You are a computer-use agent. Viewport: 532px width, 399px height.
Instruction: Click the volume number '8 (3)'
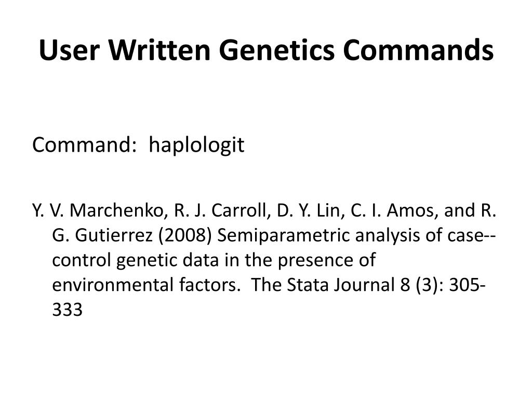[422, 285]
